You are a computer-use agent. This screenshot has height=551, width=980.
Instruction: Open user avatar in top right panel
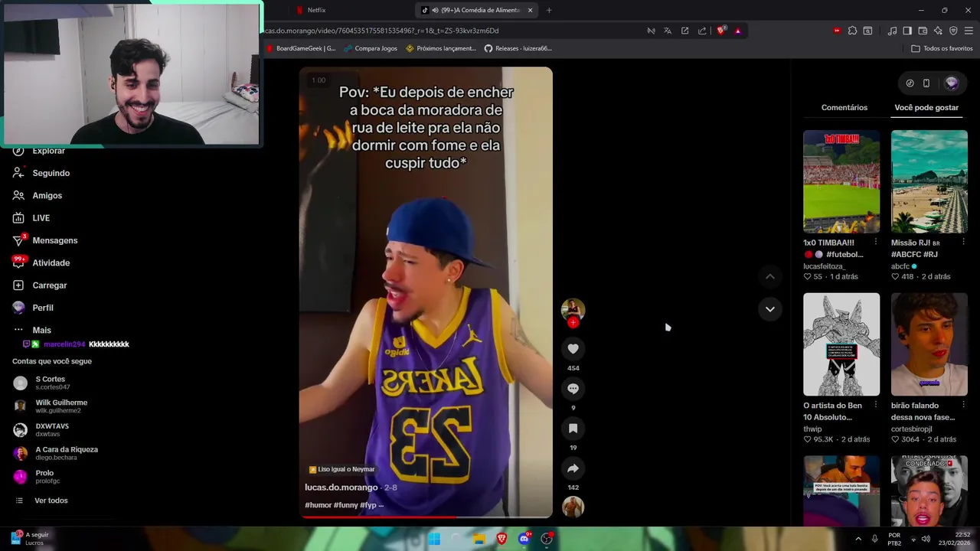952,83
